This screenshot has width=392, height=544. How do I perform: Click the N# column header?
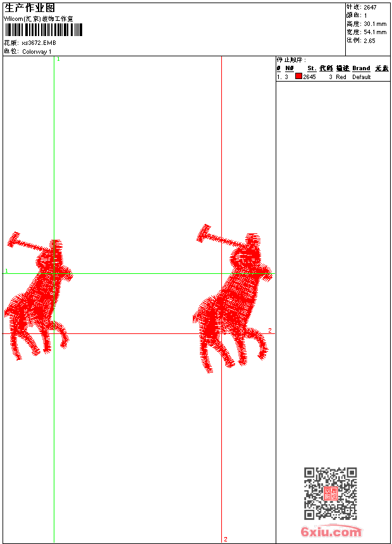click(290, 68)
